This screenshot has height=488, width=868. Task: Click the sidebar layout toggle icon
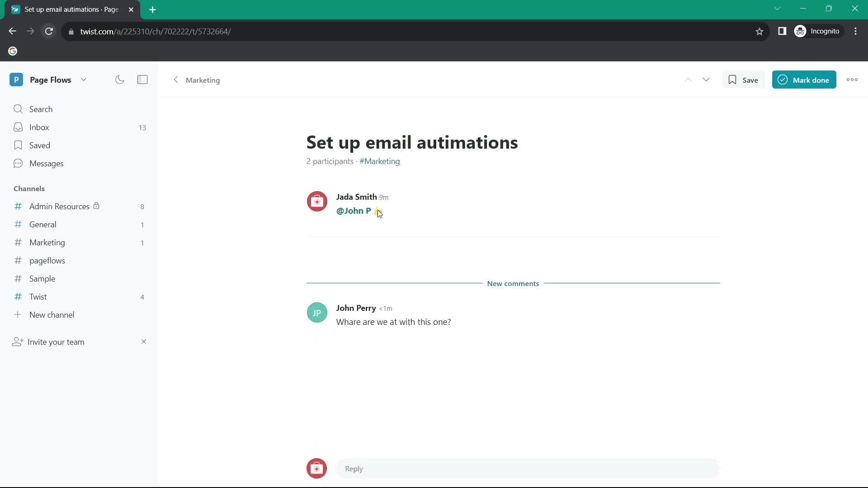click(142, 79)
